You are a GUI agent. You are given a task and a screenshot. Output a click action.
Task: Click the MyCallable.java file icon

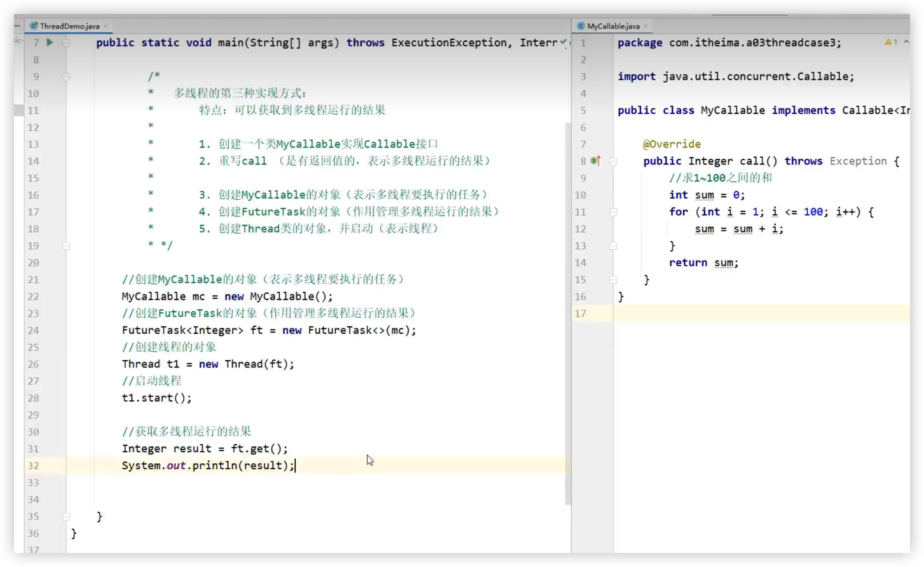tap(581, 26)
